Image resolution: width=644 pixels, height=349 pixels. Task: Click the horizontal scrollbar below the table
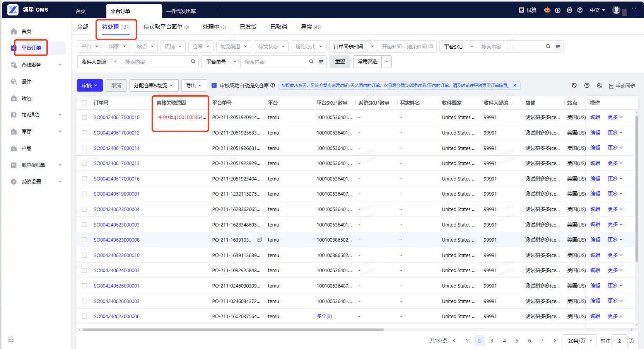[233, 330]
